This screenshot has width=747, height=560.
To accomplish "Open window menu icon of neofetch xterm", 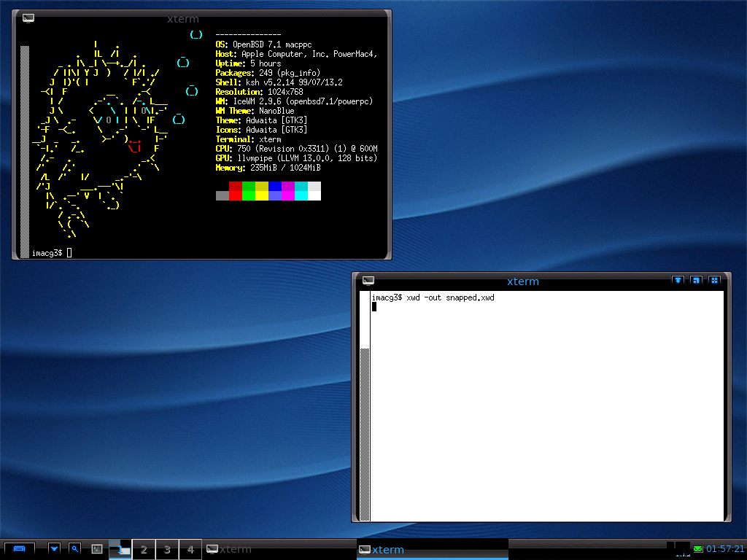I will (28, 18).
